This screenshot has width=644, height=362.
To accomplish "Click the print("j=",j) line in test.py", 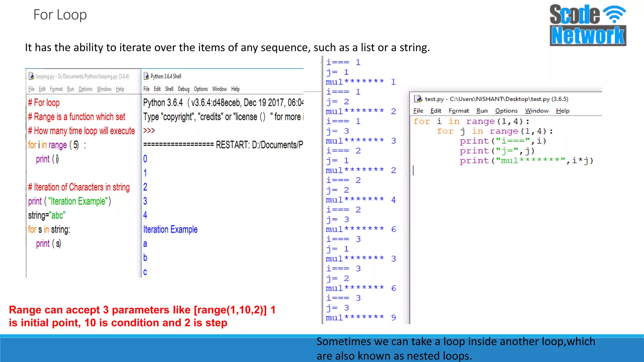I will pos(497,151).
